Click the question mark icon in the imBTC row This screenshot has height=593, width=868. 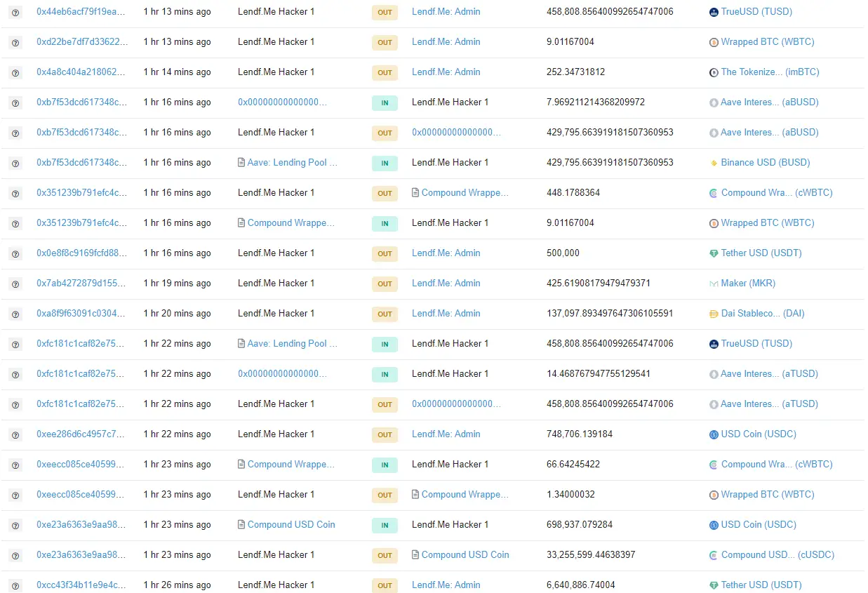click(x=15, y=72)
